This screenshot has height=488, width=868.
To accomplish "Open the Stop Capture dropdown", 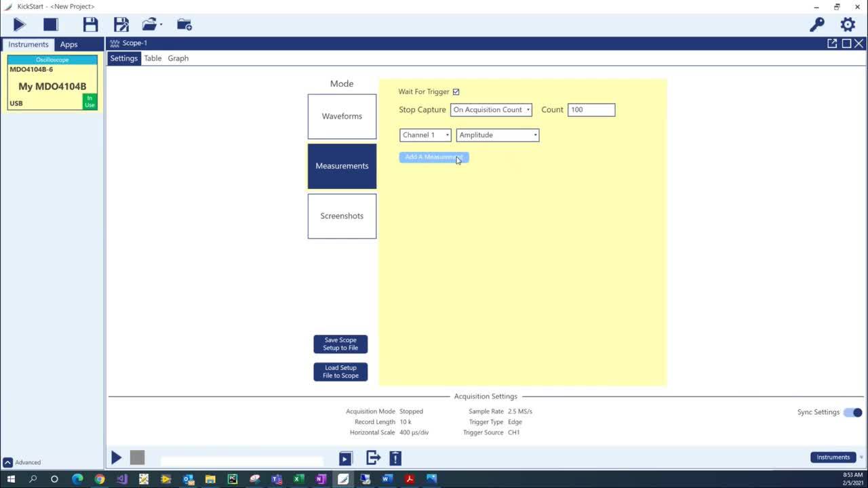I will (x=491, y=110).
